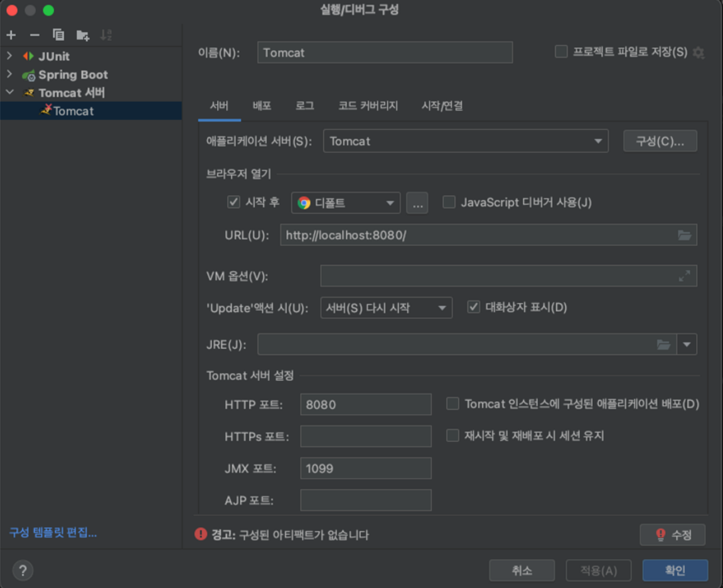Collapse the Tomcat 서버 tree node
Image resolution: width=723 pixels, height=588 pixels.
[9, 92]
